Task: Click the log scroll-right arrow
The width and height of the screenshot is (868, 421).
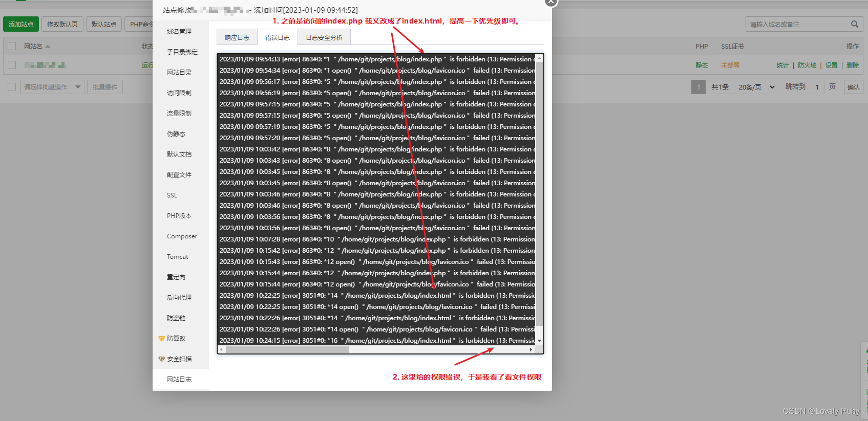Action: click(531, 350)
